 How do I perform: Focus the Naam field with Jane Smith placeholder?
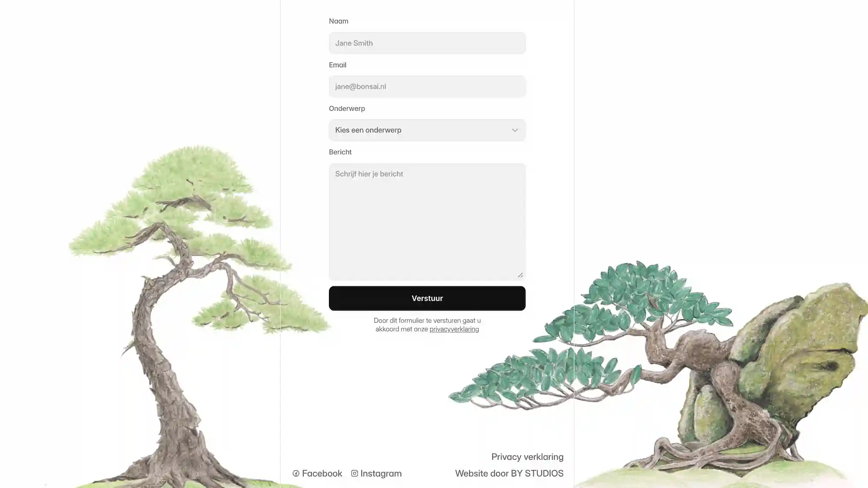click(x=427, y=43)
